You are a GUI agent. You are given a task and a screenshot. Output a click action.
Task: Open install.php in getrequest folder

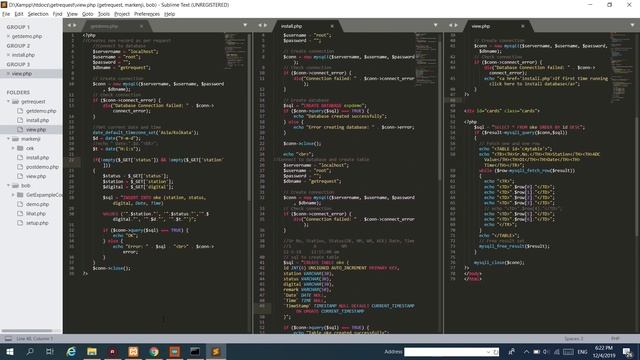point(37,120)
